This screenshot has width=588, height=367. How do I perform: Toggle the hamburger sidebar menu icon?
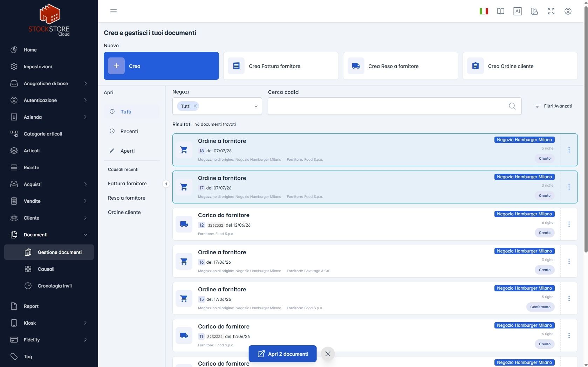(113, 11)
